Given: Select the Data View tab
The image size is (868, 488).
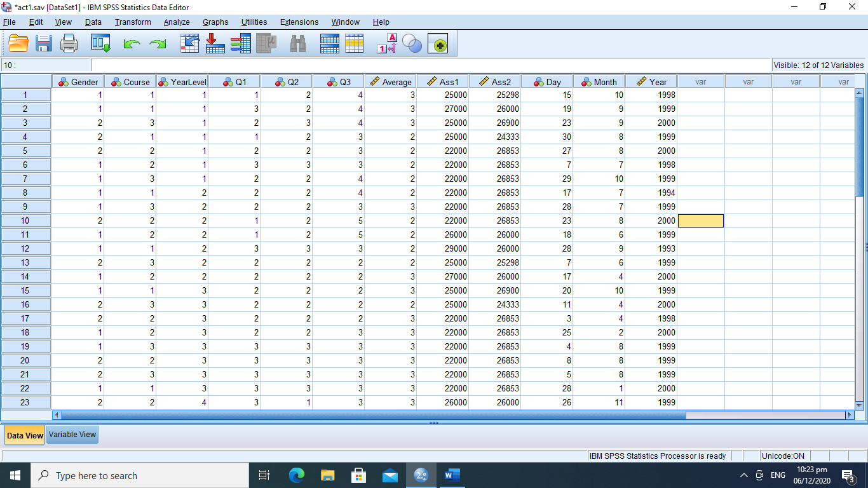Looking at the screenshot, I should click(x=24, y=435).
